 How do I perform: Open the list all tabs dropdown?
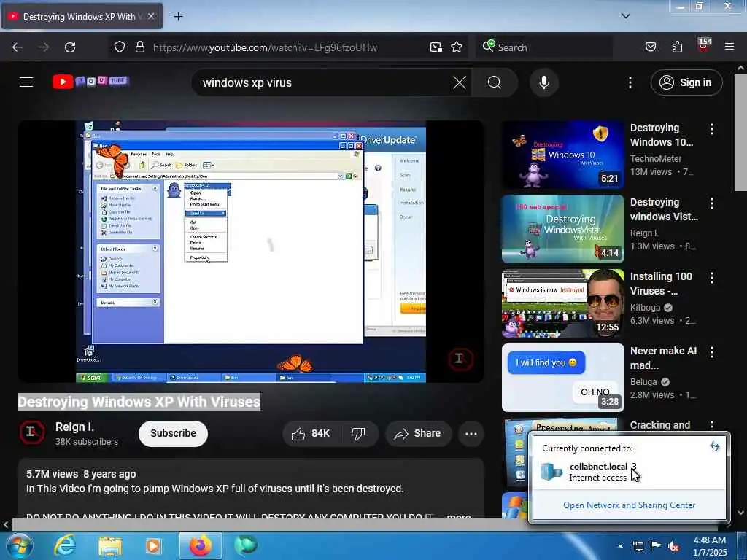point(626,16)
